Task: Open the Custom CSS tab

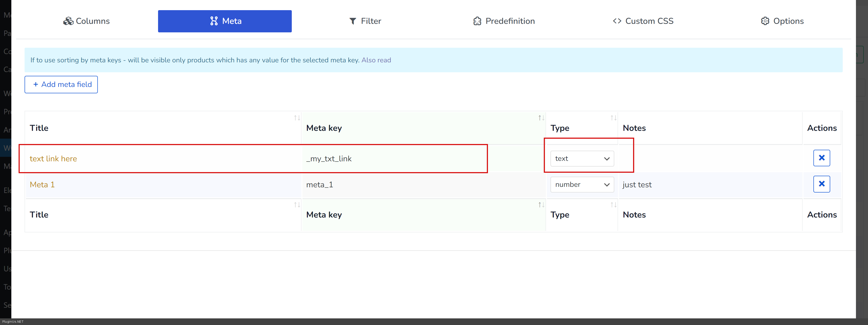Action: click(643, 21)
